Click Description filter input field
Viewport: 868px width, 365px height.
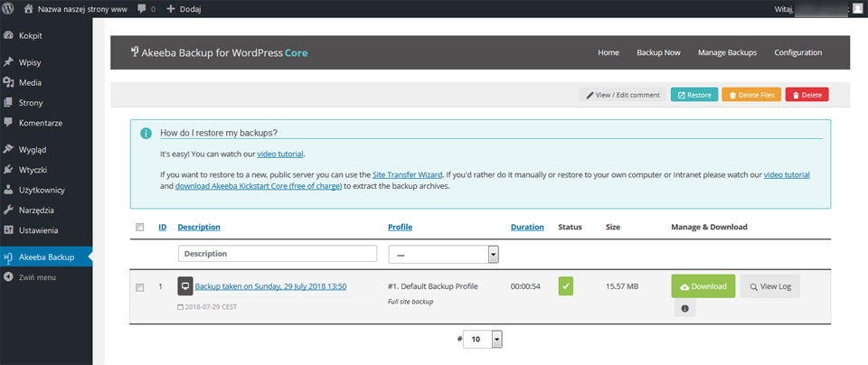pyautogui.click(x=278, y=254)
